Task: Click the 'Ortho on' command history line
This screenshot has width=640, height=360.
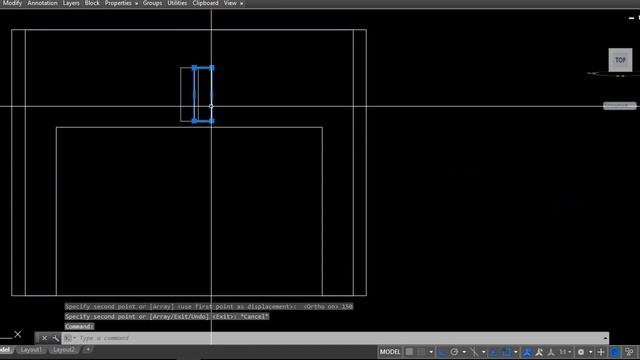Action: [209, 307]
